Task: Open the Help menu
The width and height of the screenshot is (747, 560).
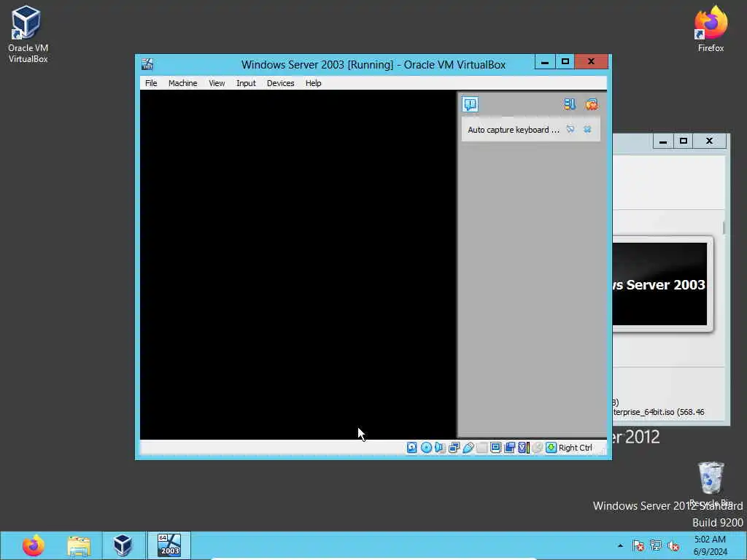Action: coord(314,83)
